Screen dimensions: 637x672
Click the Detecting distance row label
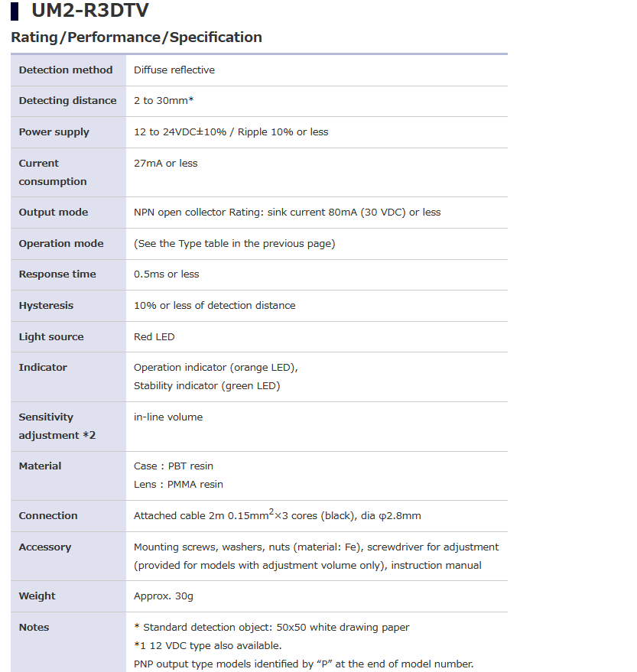tap(67, 100)
